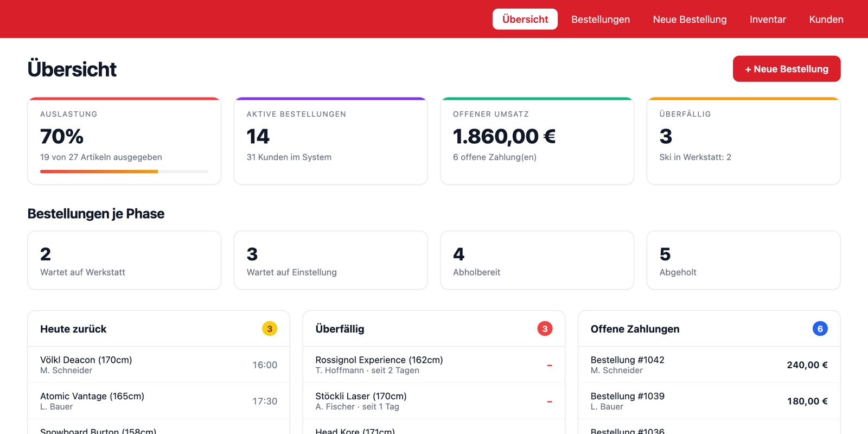Click the red count badge on Überfällig panel
The width and height of the screenshot is (868, 434).
click(545, 329)
